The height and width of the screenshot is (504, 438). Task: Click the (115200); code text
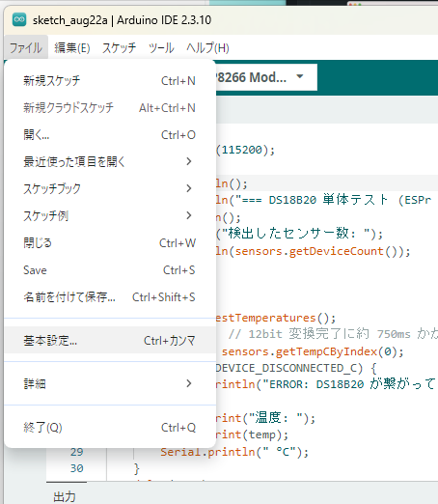click(245, 150)
